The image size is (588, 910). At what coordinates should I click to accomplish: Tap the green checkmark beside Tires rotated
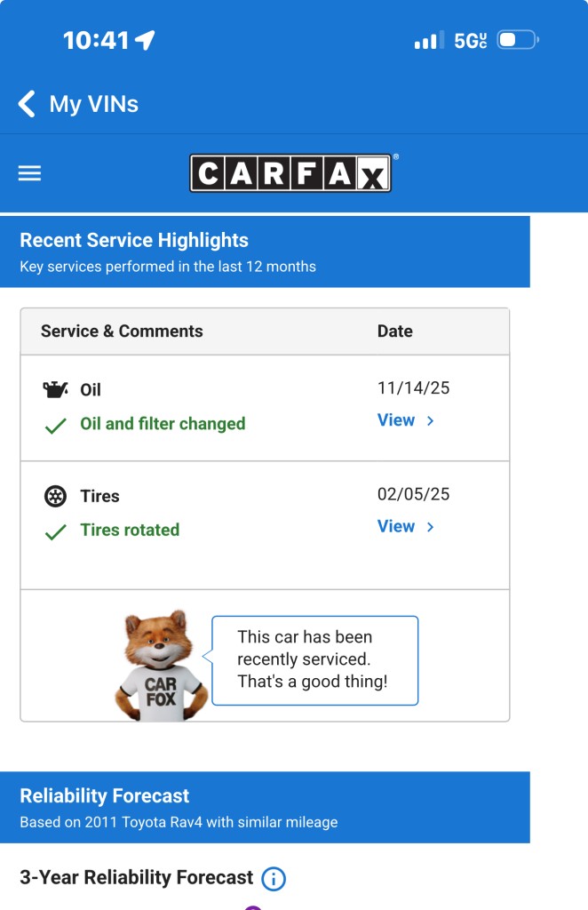point(55,531)
